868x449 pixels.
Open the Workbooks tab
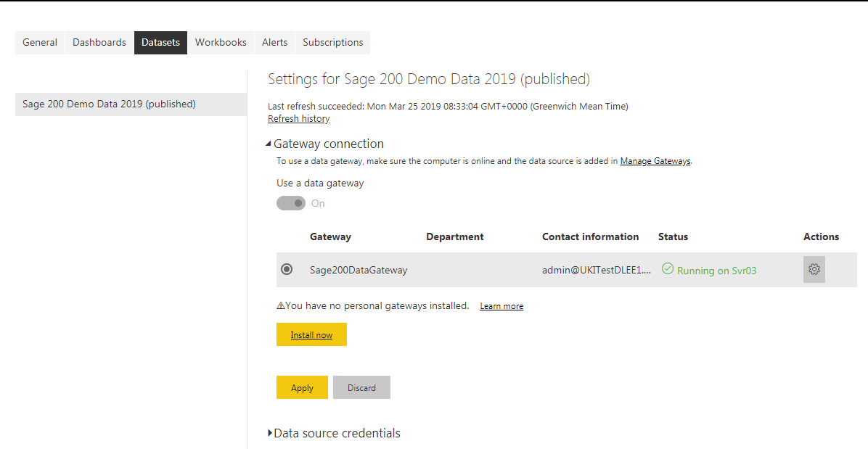point(221,42)
